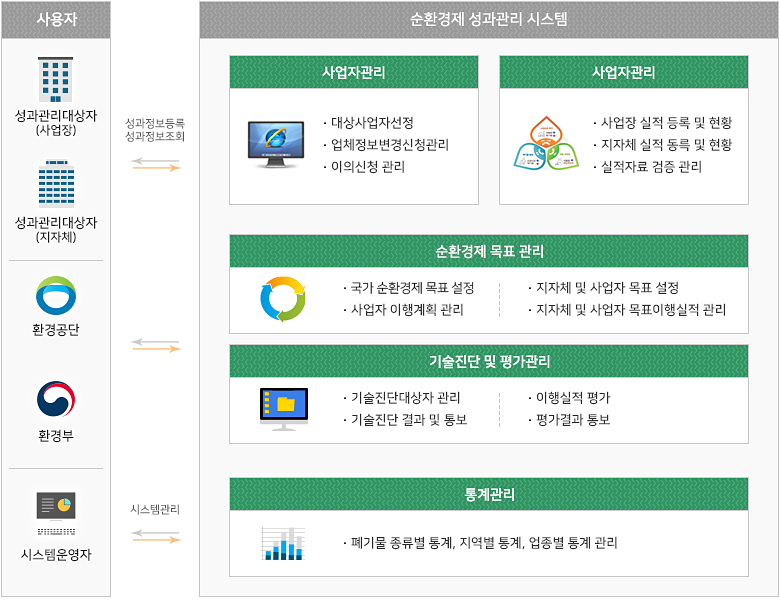Click 지자체 및 사업자 목표이행실적 관리
Viewport: 780px width, 600px height.
tap(631, 309)
